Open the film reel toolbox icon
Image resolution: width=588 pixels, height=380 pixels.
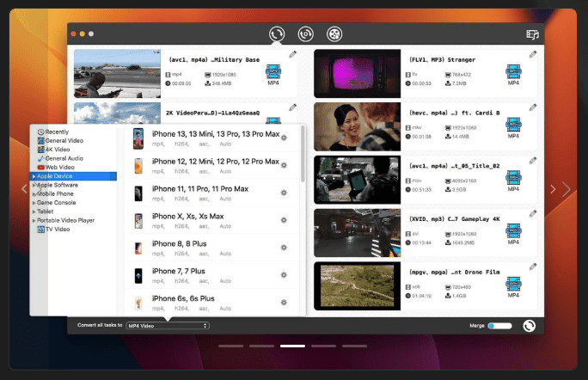pos(334,34)
